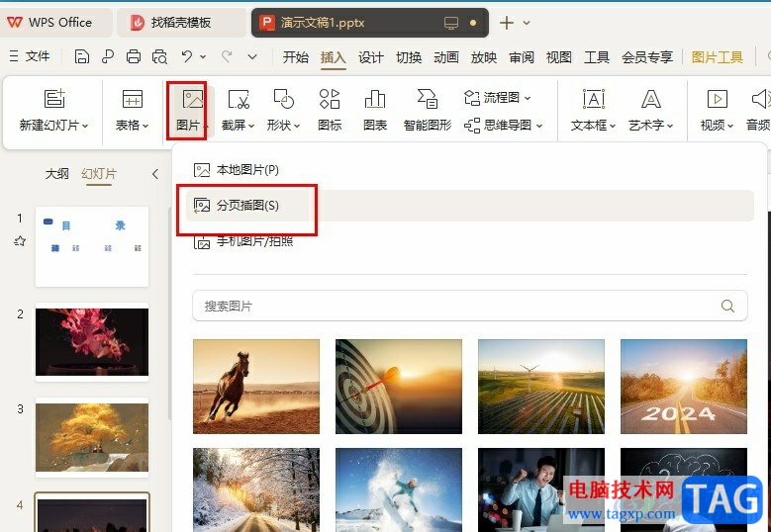Screen dimensions: 771x532
Task: Open the 图片工具 ribbon tab
Action: pos(717,57)
